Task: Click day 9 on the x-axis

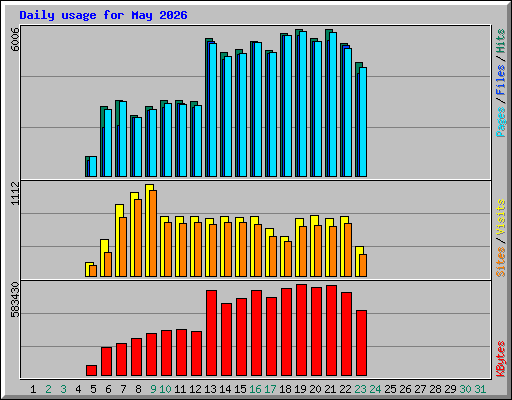Action: (153, 389)
